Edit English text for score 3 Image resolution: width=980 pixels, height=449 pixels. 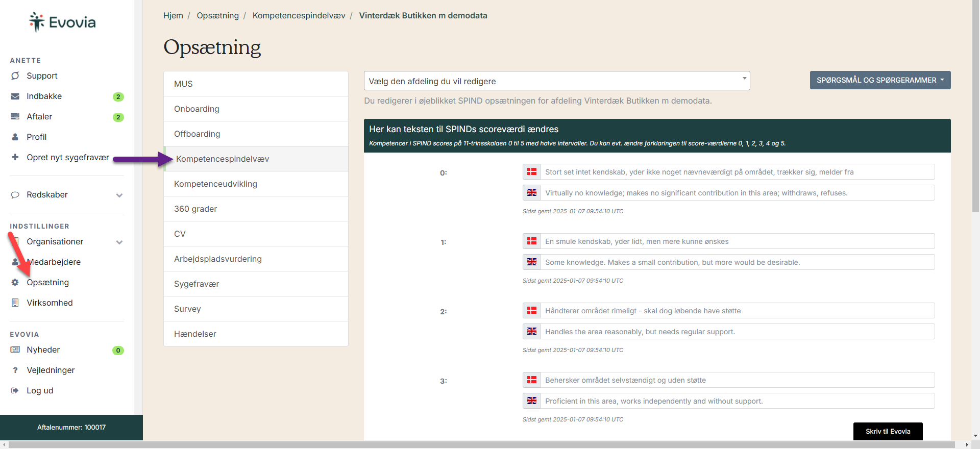pyautogui.click(x=737, y=401)
